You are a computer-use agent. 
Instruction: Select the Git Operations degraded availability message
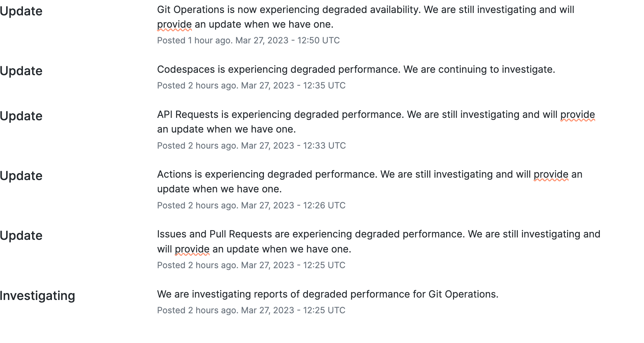(x=365, y=17)
